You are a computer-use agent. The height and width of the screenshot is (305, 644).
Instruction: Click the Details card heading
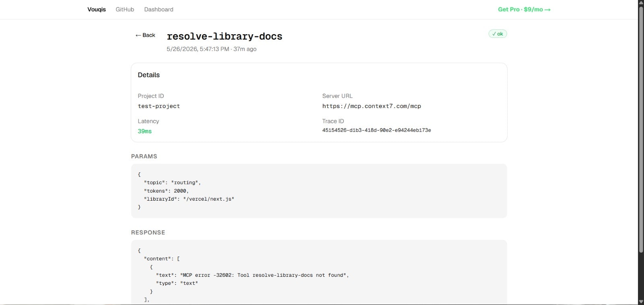[149, 75]
